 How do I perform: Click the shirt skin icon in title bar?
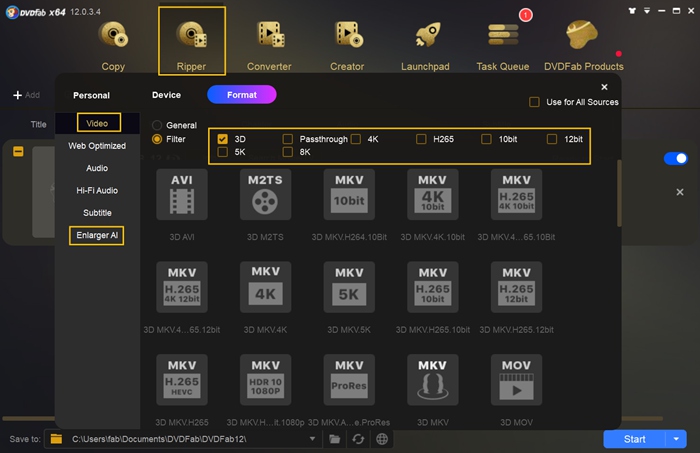632,11
